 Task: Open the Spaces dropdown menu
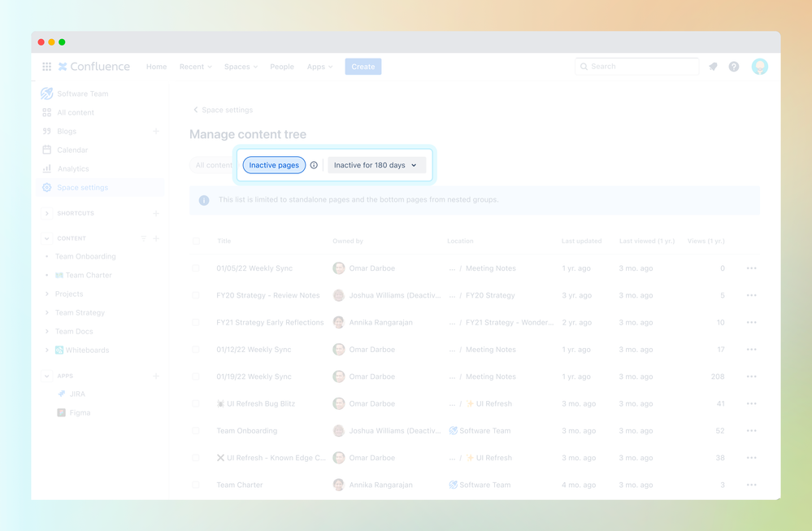241,67
